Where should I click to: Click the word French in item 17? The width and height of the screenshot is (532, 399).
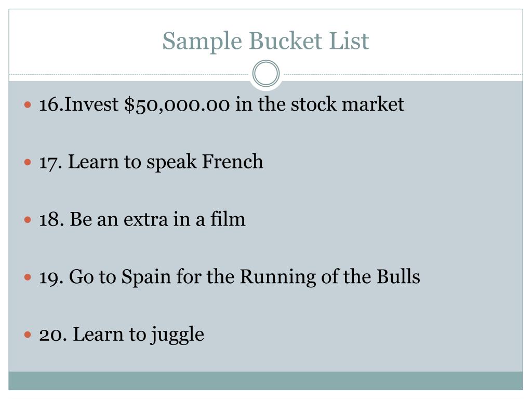click(232, 162)
